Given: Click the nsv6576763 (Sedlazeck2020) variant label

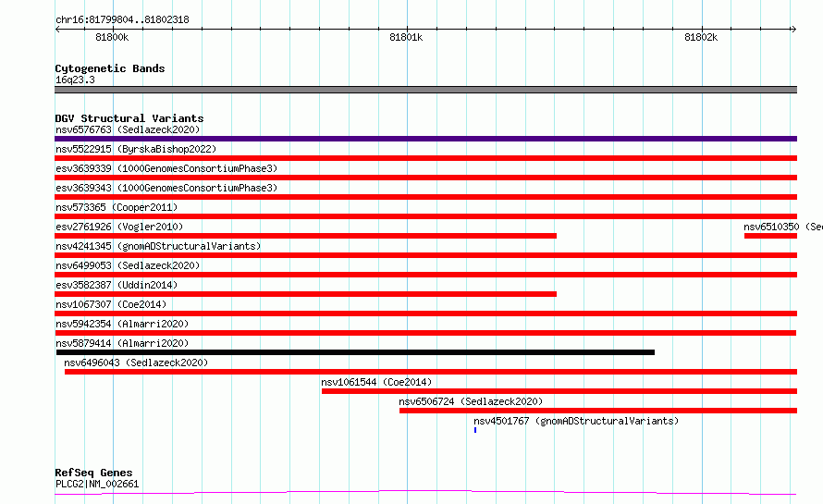Looking at the screenshot, I should pos(128,129).
